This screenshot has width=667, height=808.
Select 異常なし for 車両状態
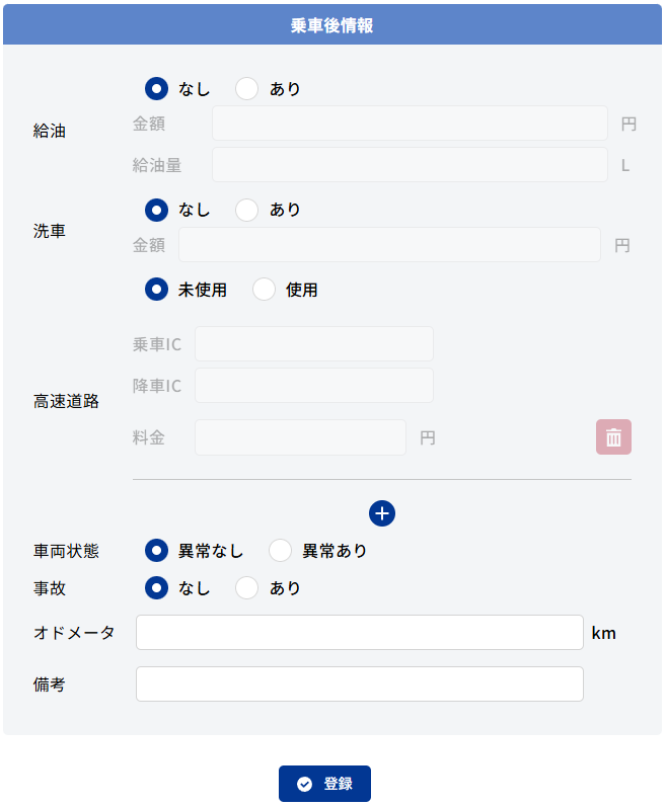[x=156, y=550]
